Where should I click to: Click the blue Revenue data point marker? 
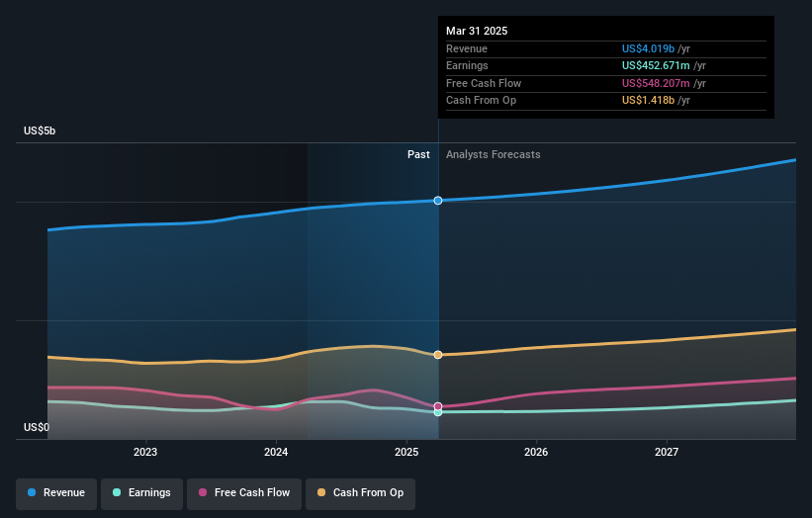(x=438, y=201)
